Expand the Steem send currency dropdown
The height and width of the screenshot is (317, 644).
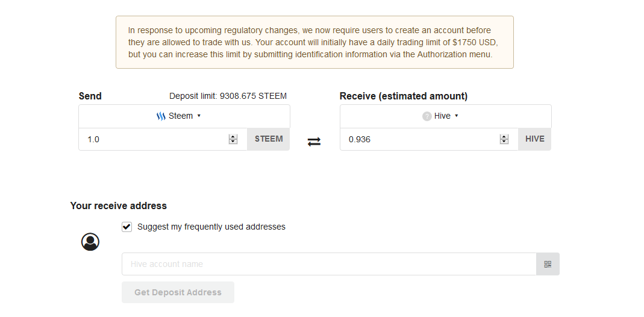[x=184, y=116]
